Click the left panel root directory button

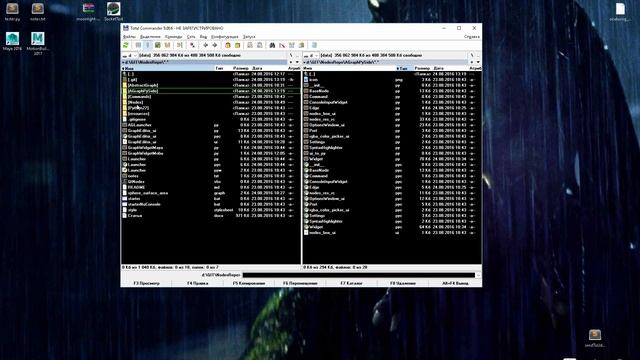tap(291, 55)
